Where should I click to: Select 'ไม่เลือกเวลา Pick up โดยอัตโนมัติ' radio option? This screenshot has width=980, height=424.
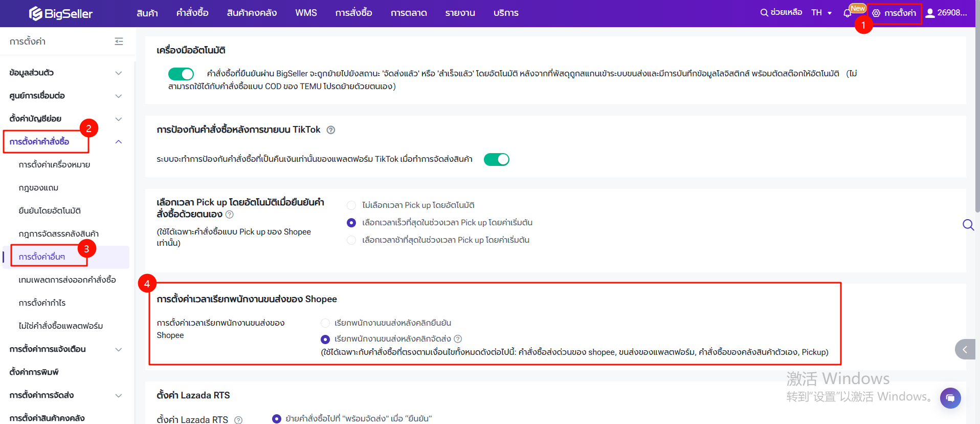[x=351, y=205]
